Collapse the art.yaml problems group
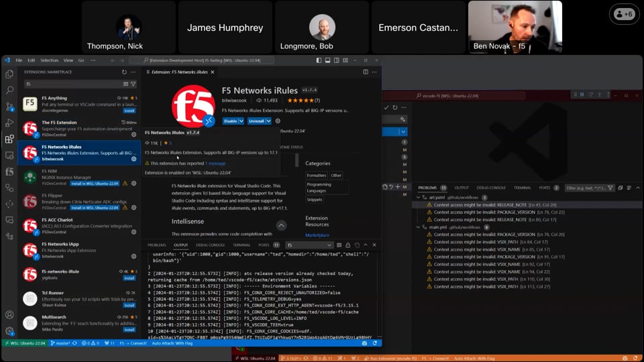The image size is (644, 362). click(x=418, y=197)
